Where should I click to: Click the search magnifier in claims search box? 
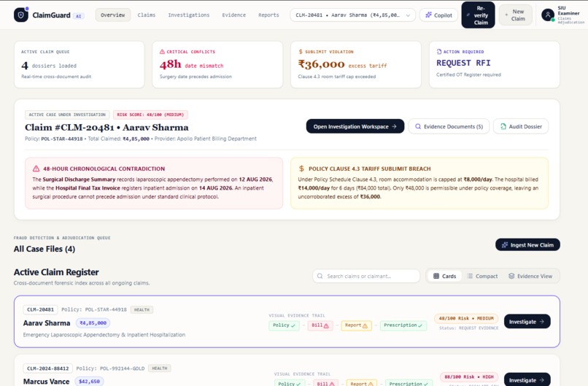coord(320,276)
